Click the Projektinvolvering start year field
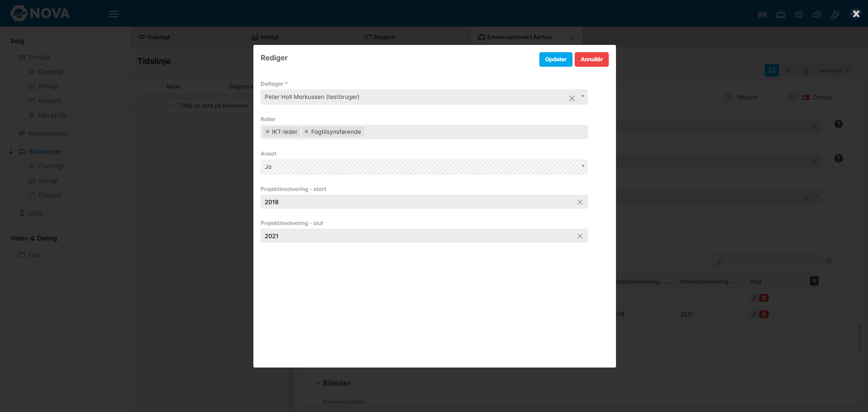This screenshot has height=412, width=868. click(x=424, y=202)
